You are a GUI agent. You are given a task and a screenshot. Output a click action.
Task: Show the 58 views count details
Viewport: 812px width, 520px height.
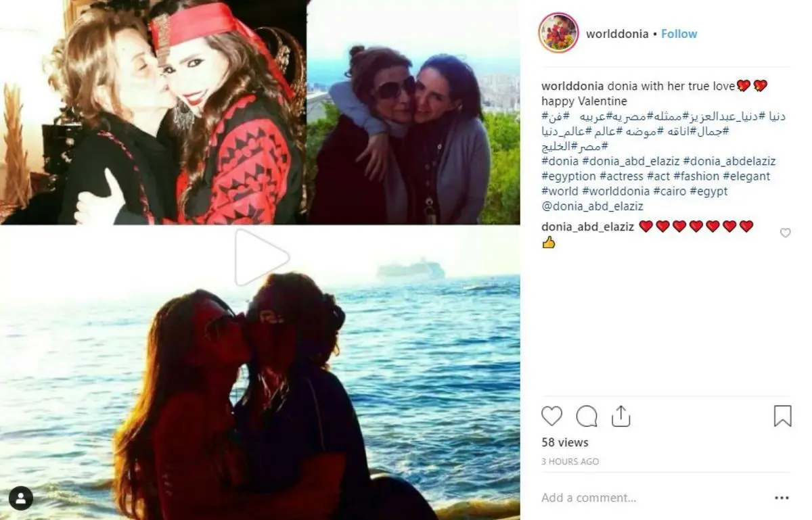tap(565, 443)
